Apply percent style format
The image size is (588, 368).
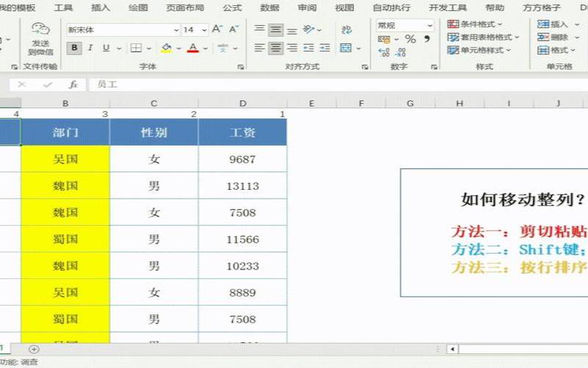pos(410,39)
